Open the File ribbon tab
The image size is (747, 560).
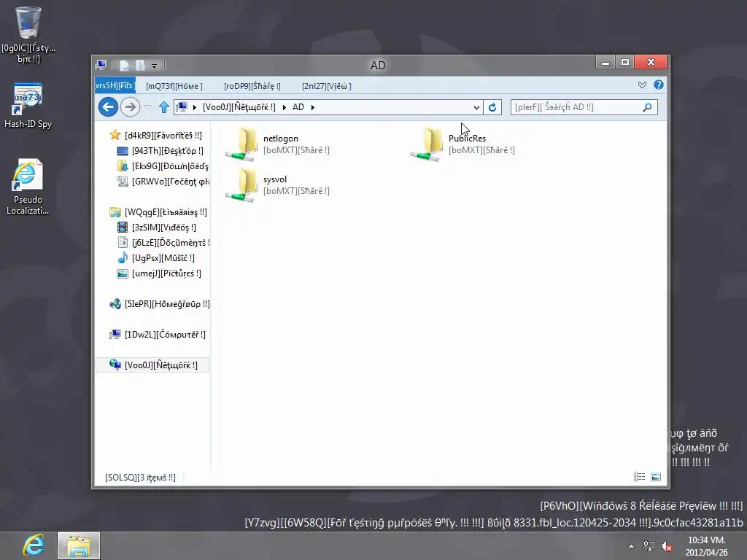[x=115, y=86]
